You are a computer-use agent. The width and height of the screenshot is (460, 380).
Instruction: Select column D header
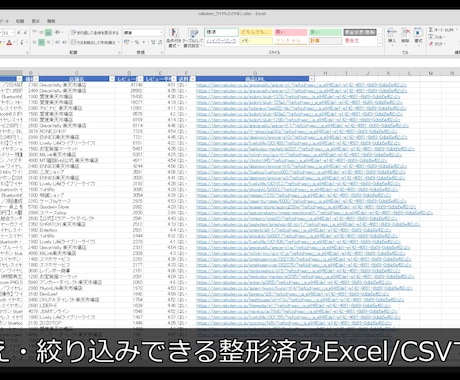(x=129, y=73)
